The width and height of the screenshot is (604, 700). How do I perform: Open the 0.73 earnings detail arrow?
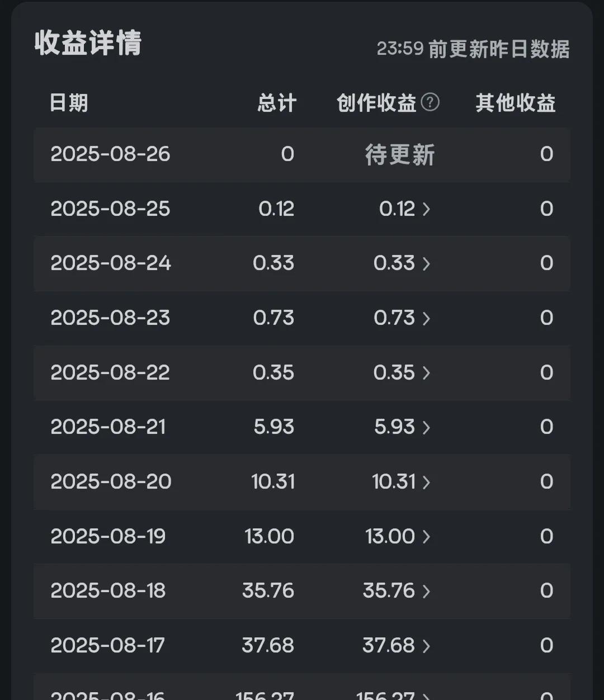pyautogui.click(x=426, y=318)
